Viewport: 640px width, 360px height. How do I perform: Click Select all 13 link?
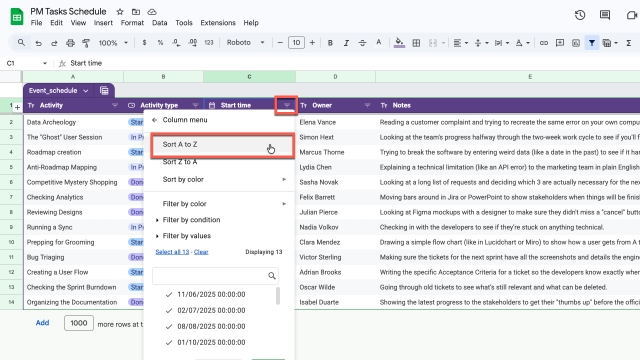(172, 252)
